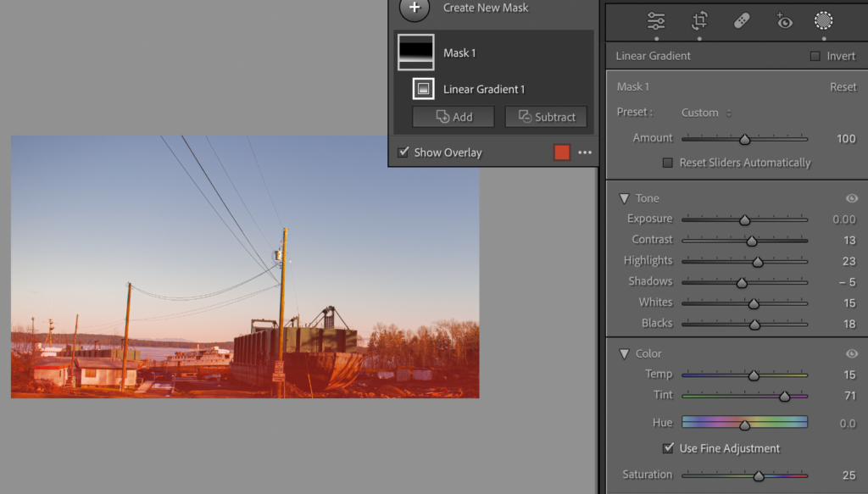Screen dimensions: 868x494
Task: Click the Contrast slider handle
Action: [751, 241]
